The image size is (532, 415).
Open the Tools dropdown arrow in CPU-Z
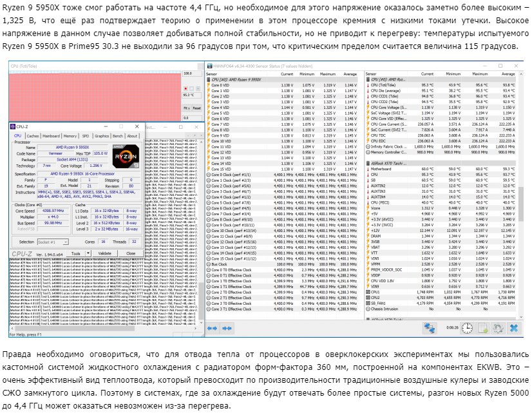coord(88,253)
